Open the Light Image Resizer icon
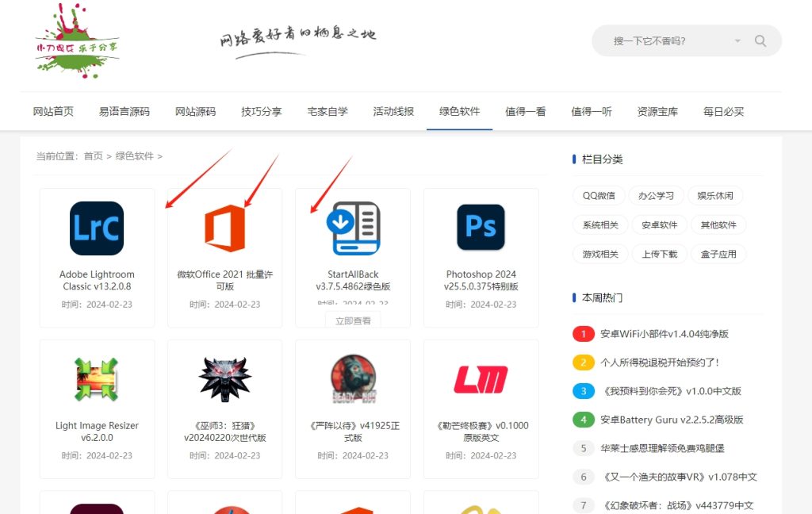812x514 pixels. [97, 379]
